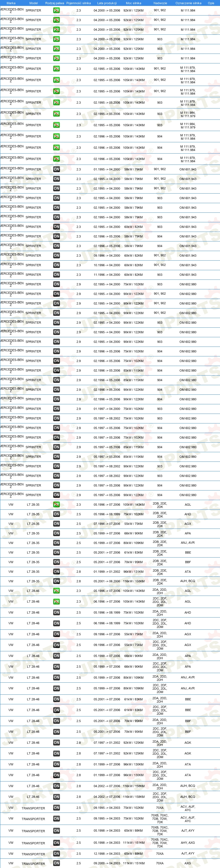220x868 pixels.
Task: Click the 2.8 displacement cell in the LT 28-35 ATA row
Action: (78, 572)
